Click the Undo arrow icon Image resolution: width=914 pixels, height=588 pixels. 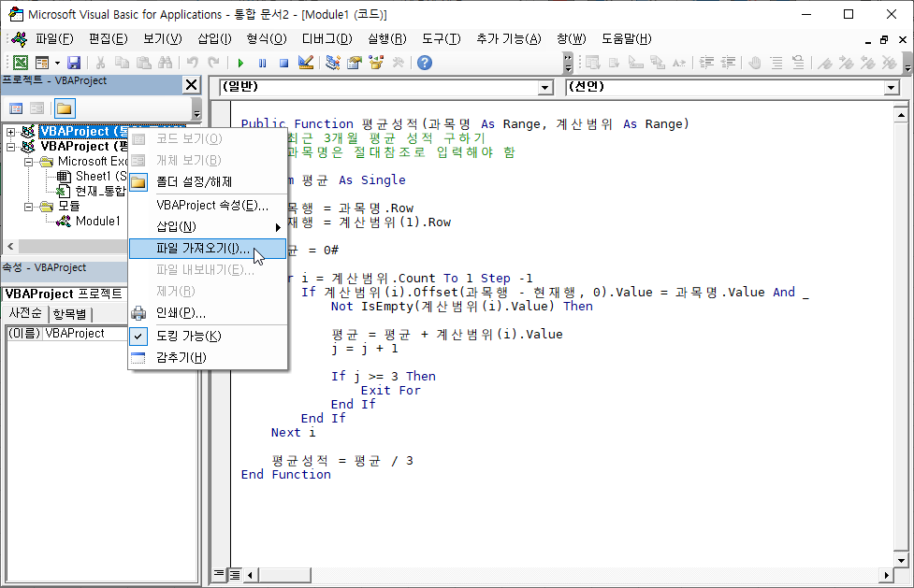193,63
